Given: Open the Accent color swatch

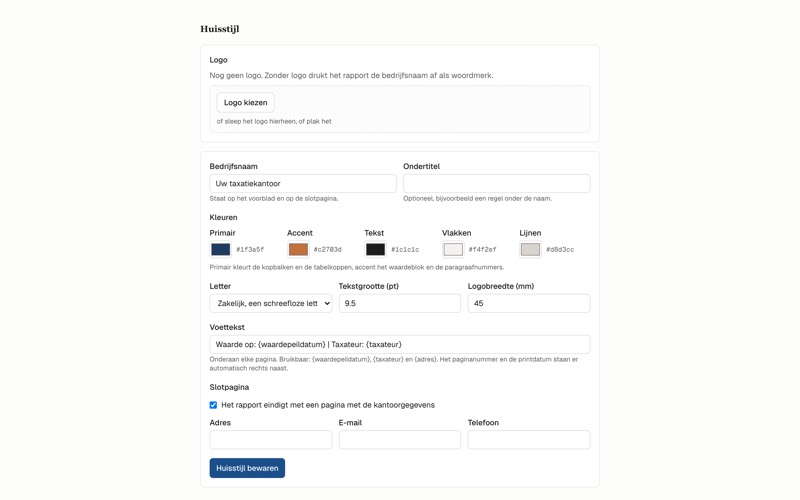Looking at the screenshot, I should (x=298, y=249).
